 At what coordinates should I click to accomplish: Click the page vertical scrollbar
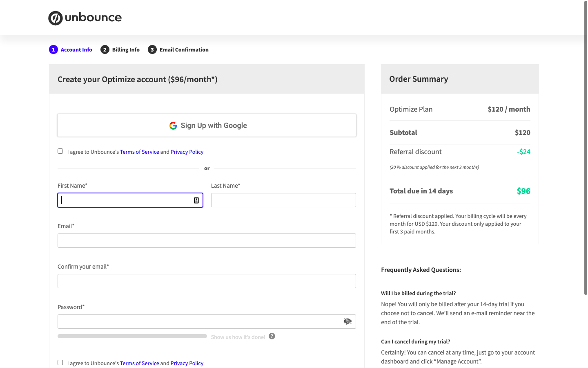click(x=586, y=147)
